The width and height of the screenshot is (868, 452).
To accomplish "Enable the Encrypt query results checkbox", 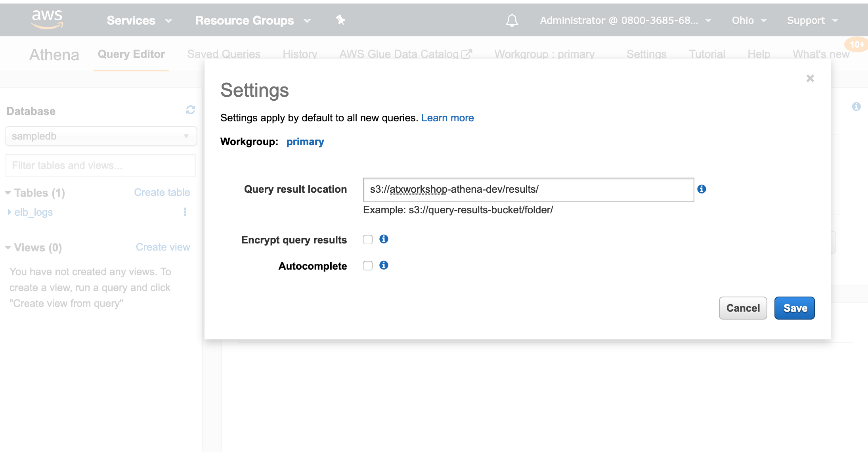I will coord(368,239).
